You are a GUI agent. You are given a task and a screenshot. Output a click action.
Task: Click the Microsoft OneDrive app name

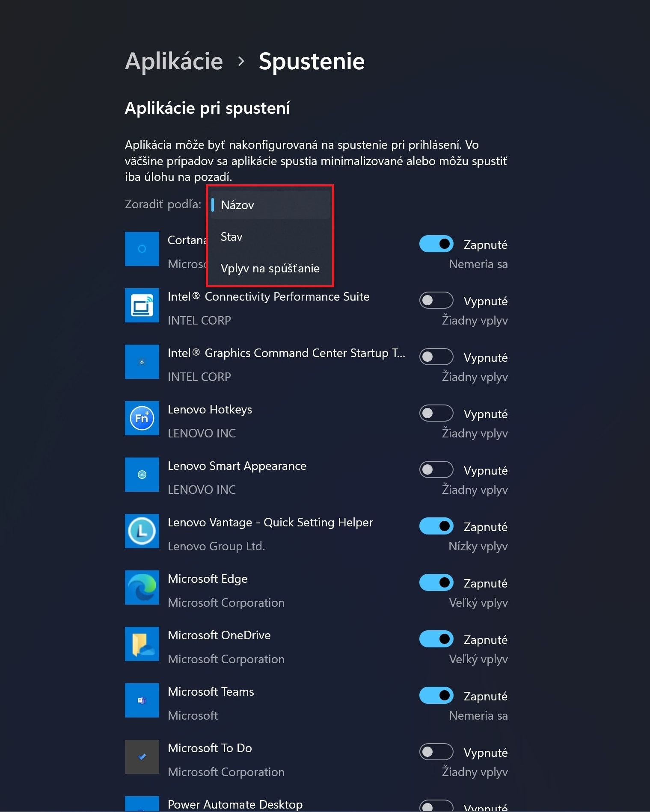click(x=219, y=635)
